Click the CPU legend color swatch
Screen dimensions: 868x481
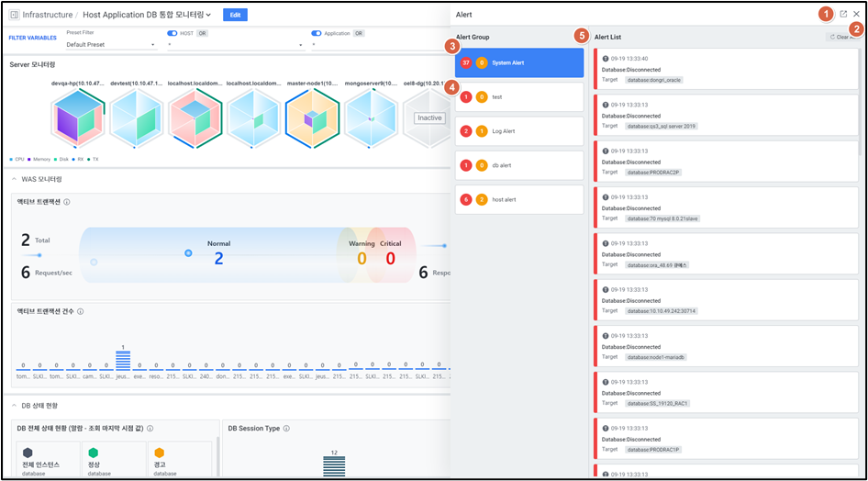pyautogui.click(x=11, y=159)
